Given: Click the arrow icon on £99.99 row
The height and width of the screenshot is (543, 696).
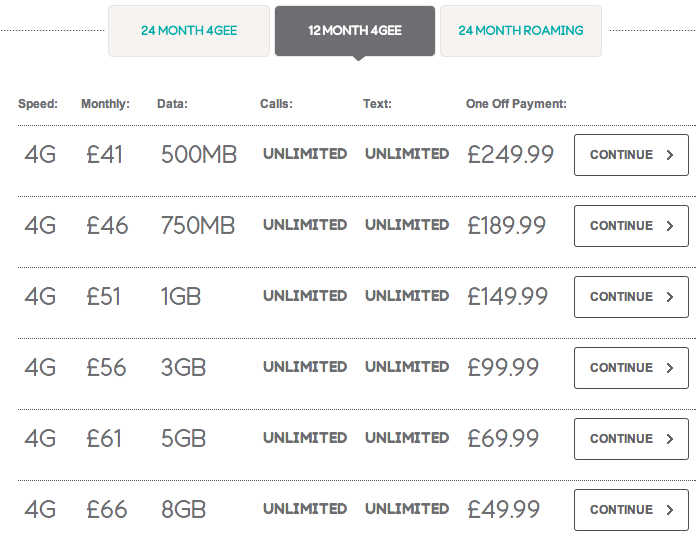Looking at the screenshot, I should point(670,368).
